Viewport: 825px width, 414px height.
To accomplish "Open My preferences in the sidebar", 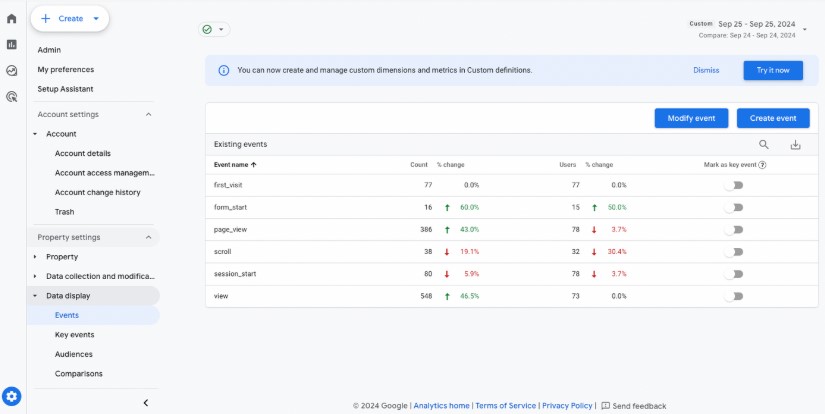I will (66, 69).
